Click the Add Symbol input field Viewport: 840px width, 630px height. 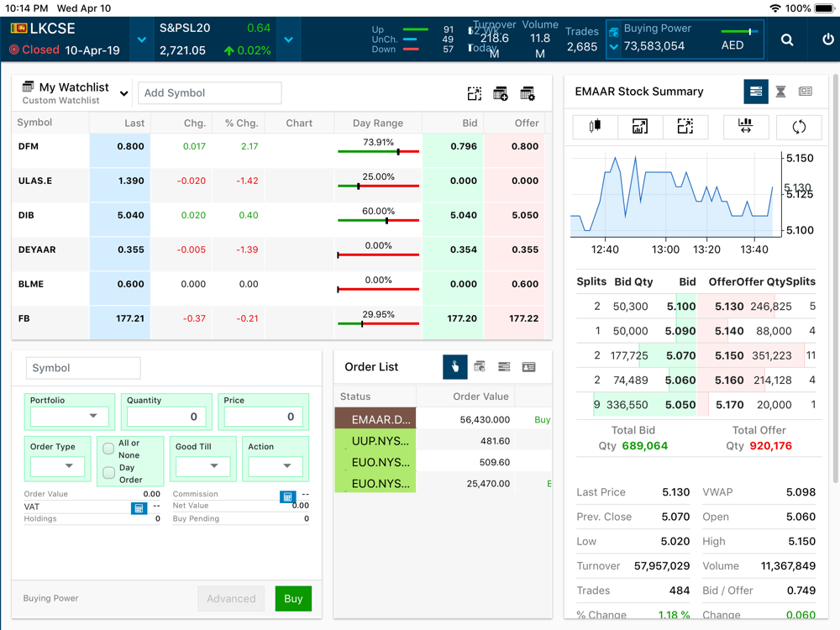209,92
